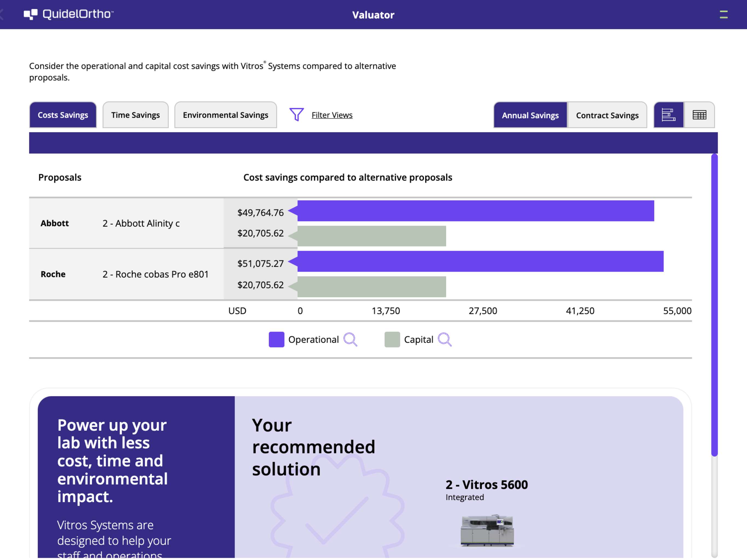Viewport: 747px width, 560px height.
Task: Toggle to Contract Savings
Action: tap(607, 115)
